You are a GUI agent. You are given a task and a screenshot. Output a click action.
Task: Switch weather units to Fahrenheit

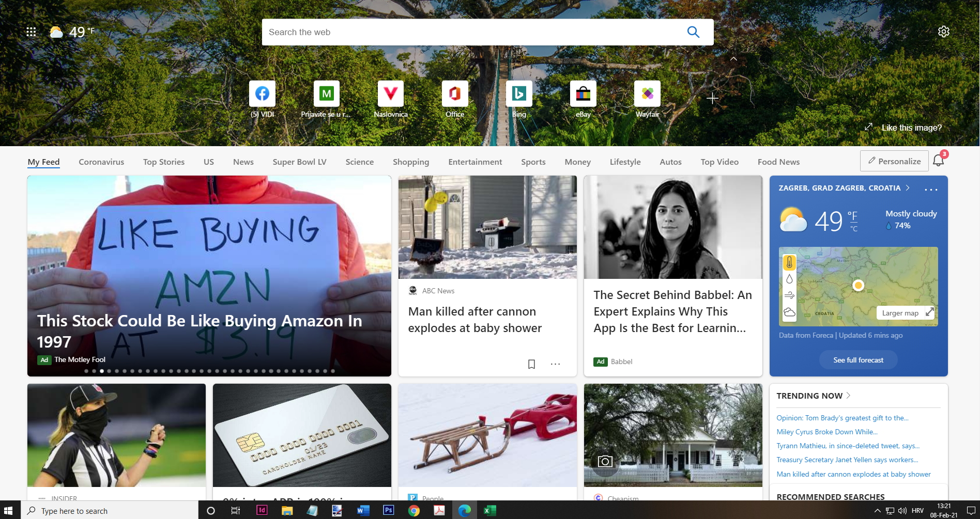pos(852,215)
